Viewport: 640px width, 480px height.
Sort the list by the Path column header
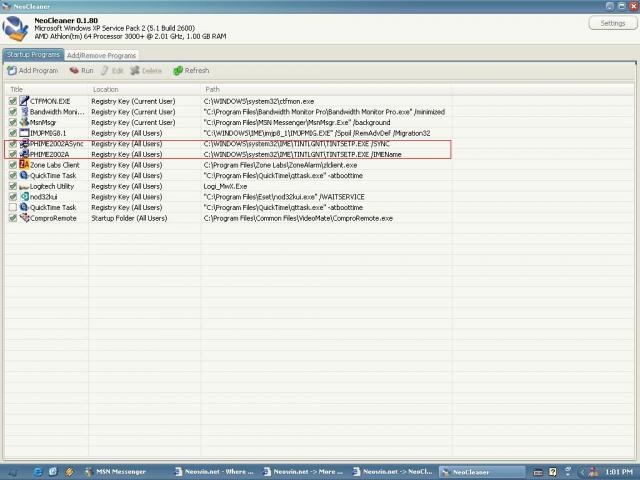[326, 89]
